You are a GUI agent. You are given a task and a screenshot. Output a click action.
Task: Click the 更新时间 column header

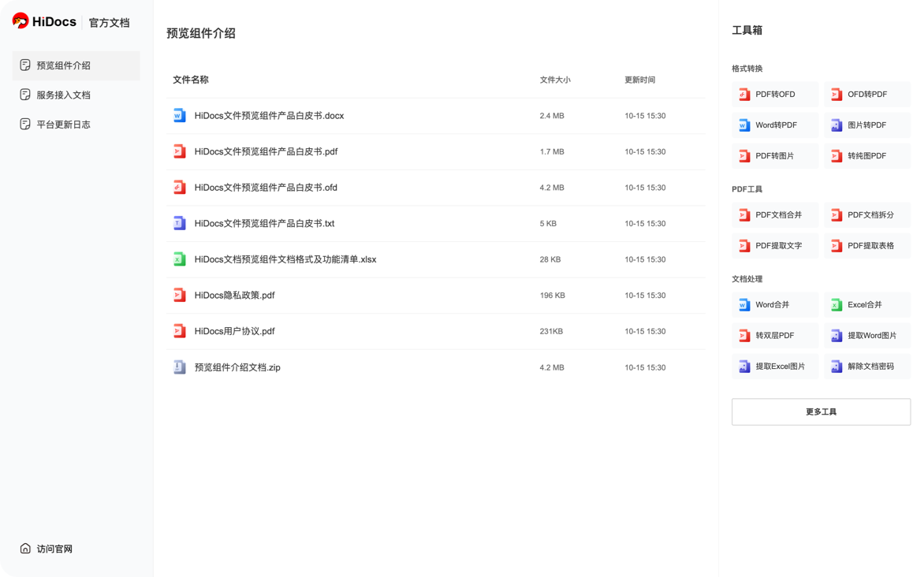click(x=640, y=80)
